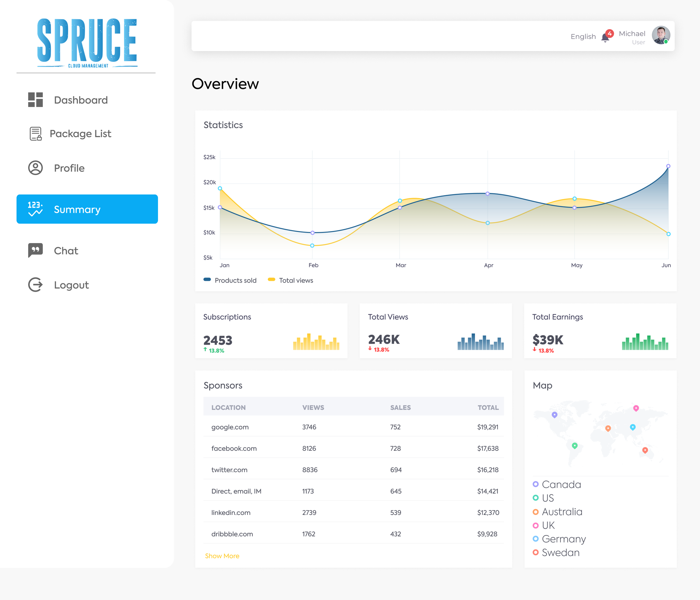The height and width of the screenshot is (600, 700).
Task: Open google.com sponsor row
Action: click(230, 427)
